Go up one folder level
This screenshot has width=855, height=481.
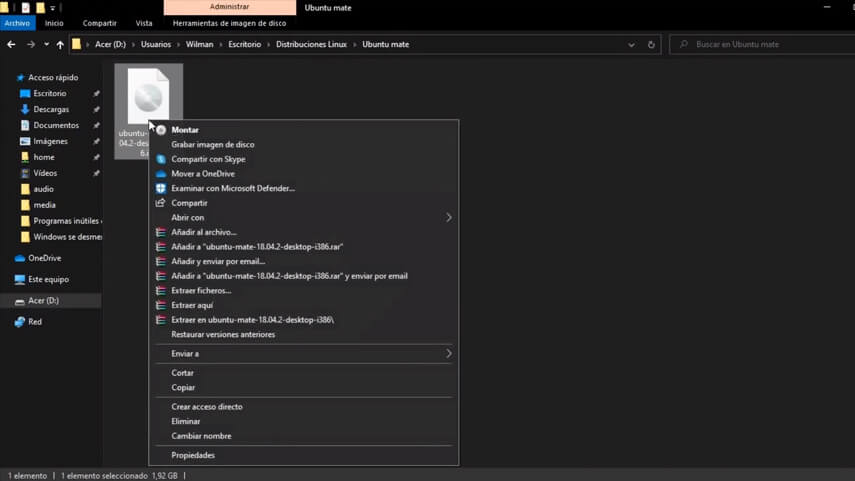(60, 45)
